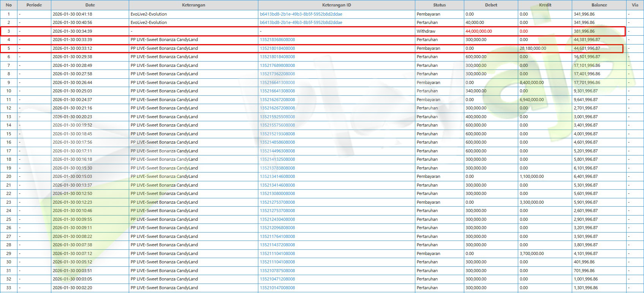The width and height of the screenshot is (644, 293).
Task: Click the 28,180,000.00 kredit amount
Action: pos(533,48)
